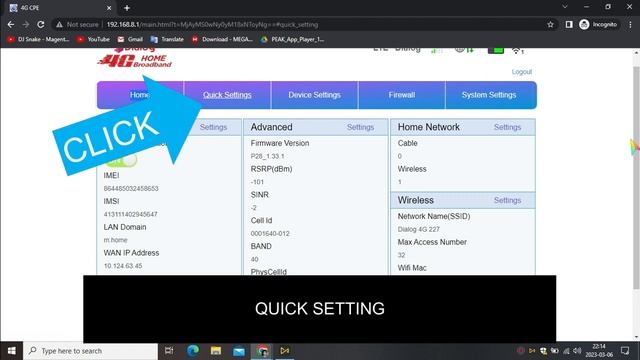Click the Dialog 4G Home Broadband logo
Screen dimensions: 640x360
pos(135,58)
